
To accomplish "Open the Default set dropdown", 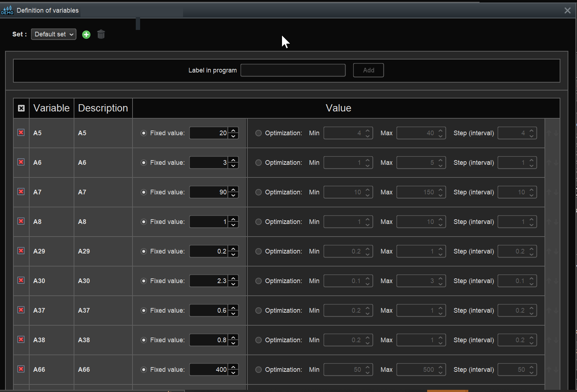I will click(x=54, y=34).
